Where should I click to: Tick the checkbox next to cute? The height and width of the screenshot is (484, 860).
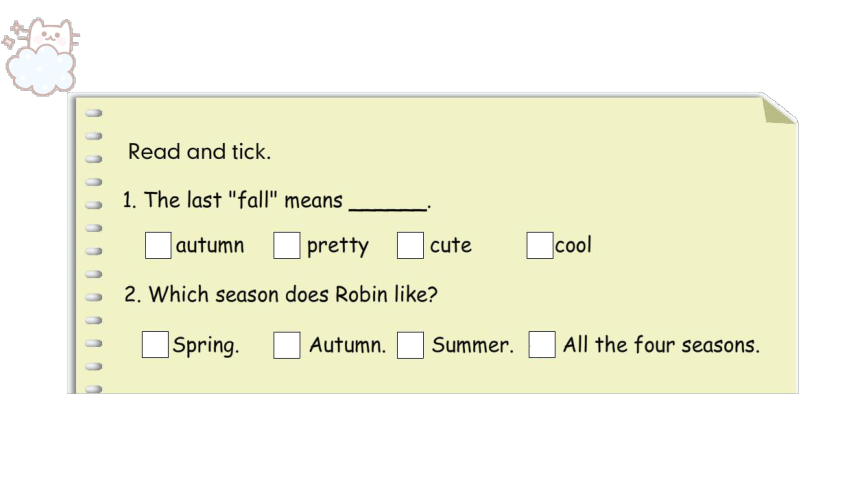point(410,245)
